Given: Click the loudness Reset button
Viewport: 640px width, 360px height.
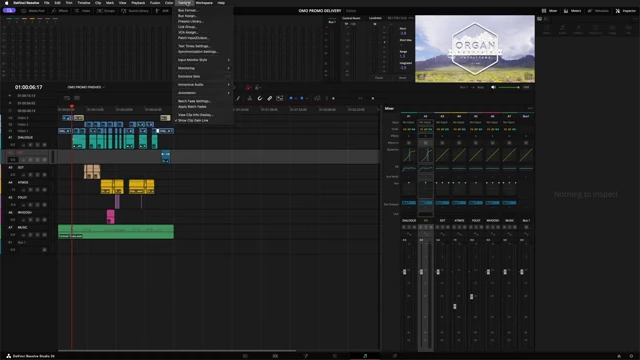Looking at the screenshot, I should tap(402, 78).
